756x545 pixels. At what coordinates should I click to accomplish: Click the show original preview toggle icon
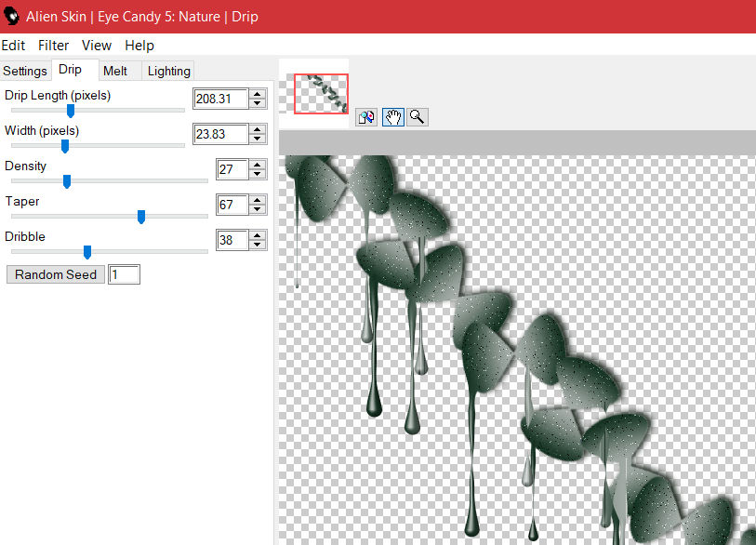(366, 117)
